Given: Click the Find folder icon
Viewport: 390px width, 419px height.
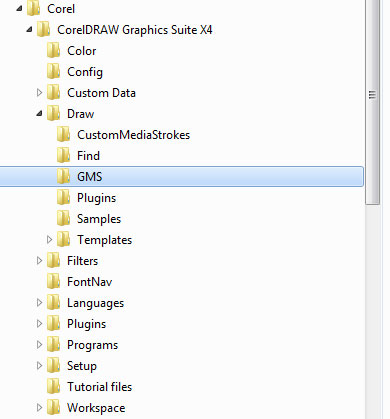Looking at the screenshot, I should point(63,155).
